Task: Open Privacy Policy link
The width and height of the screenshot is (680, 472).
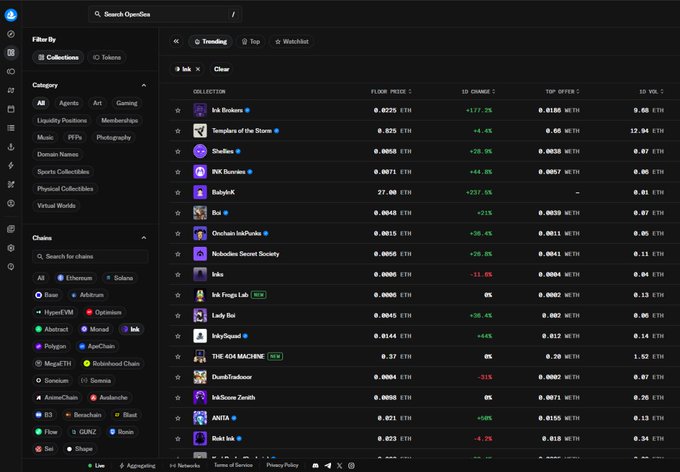Action: 282,465
